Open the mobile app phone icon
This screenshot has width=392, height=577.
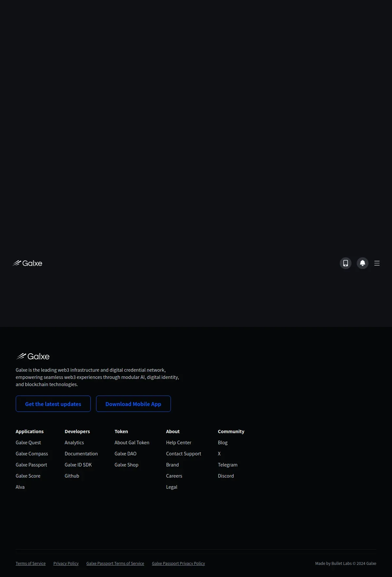pos(346,263)
